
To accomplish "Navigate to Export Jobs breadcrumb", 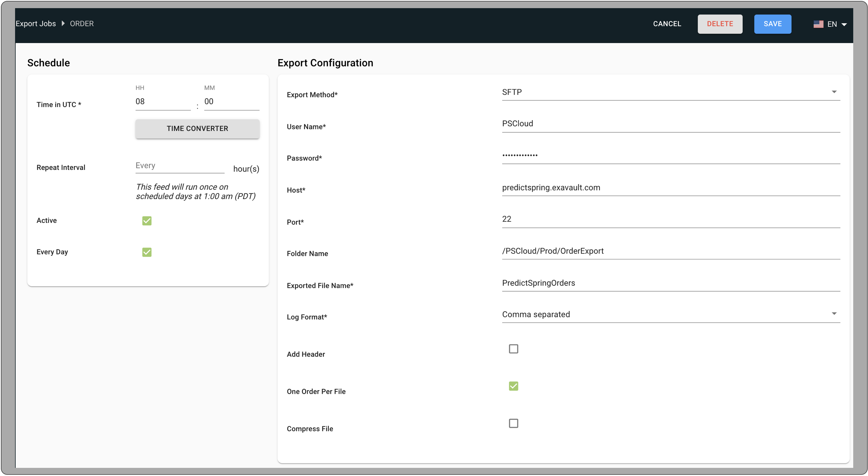I will click(36, 23).
